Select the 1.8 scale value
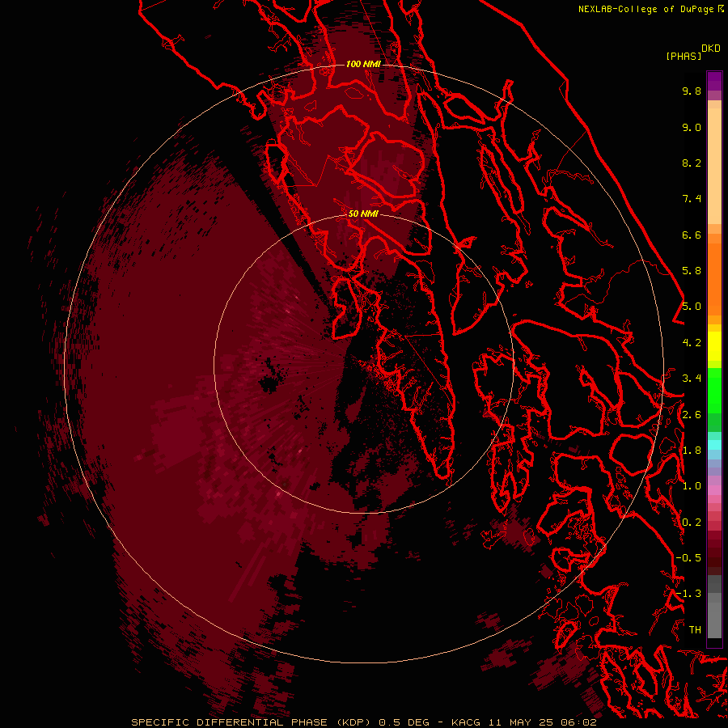Image resolution: width=728 pixels, height=728 pixels. (x=692, y=451)
